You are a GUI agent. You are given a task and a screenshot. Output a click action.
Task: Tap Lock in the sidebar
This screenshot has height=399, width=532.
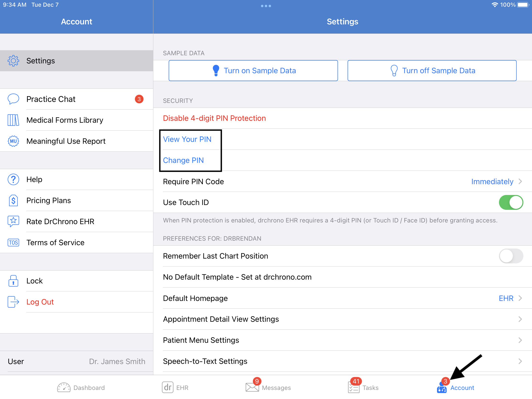(77, 281)
